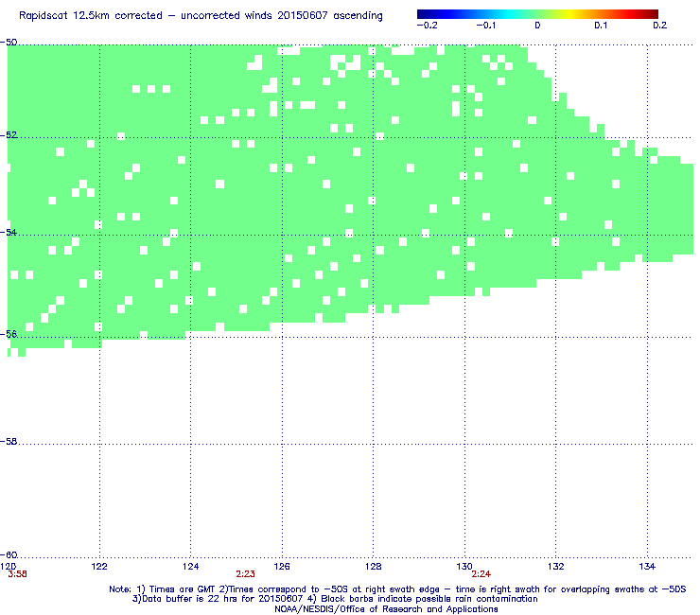Click the 'Times are GMT' note line
This screenshot has width=700, height=615.
tap(397, 589)
